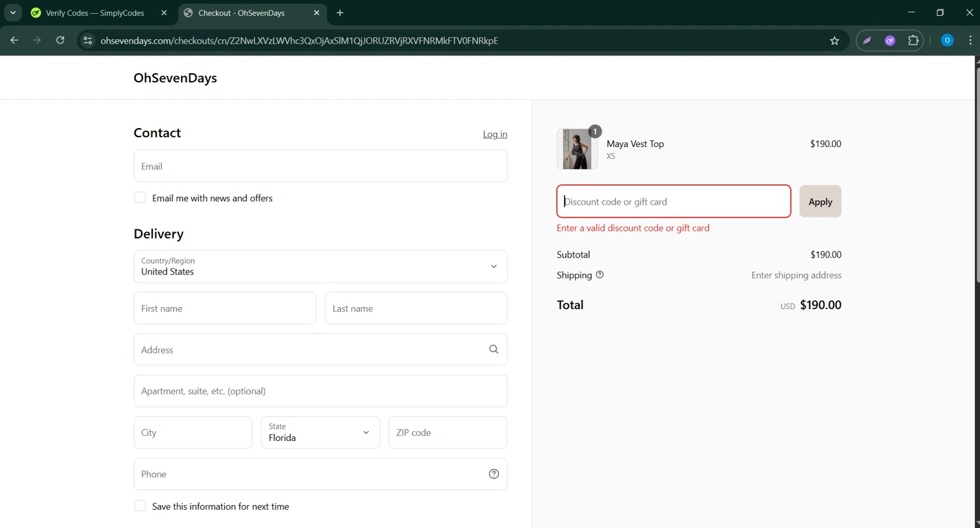Click the discount error message text
This screenshot has width=980, height=528.
point(633,228)
